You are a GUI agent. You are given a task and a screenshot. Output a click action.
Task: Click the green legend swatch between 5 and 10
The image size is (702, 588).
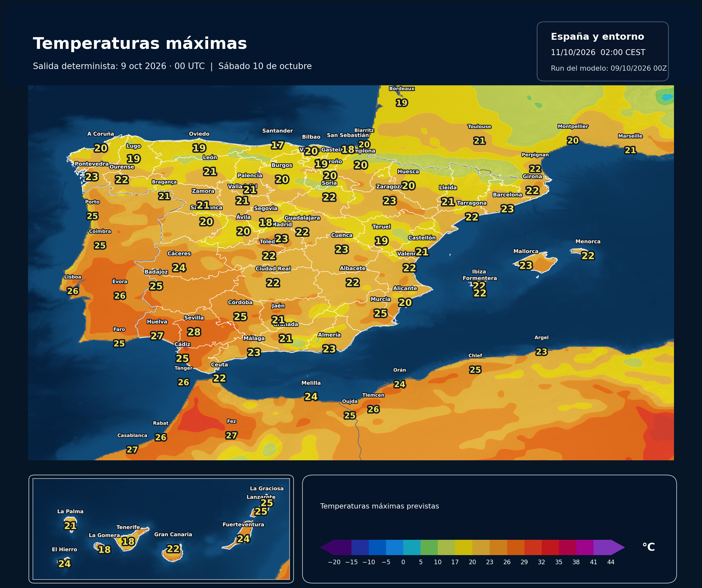(429, 548)
